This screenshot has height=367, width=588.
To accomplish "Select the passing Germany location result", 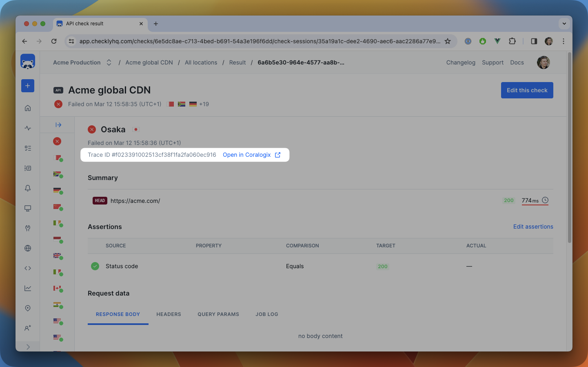I will pyautogui.click(x=58, y=191).
